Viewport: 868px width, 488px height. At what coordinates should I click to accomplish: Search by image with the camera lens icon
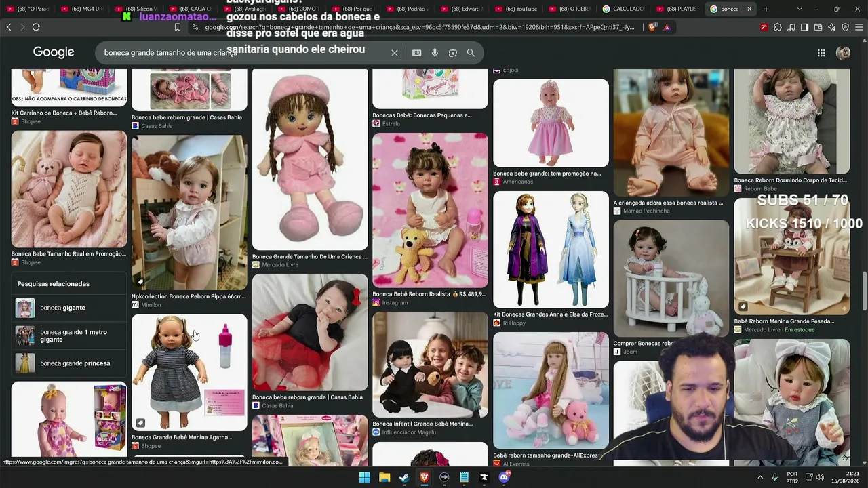coord(453,53)
